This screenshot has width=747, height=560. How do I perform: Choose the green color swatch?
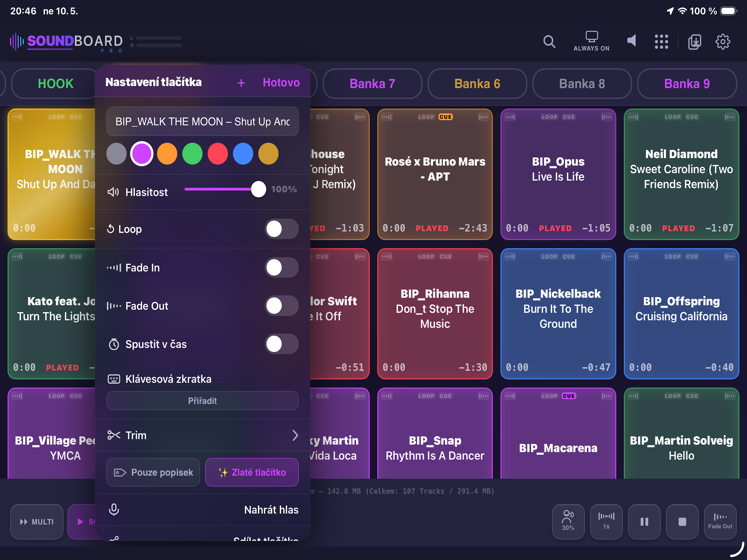(x=192, y=154)
